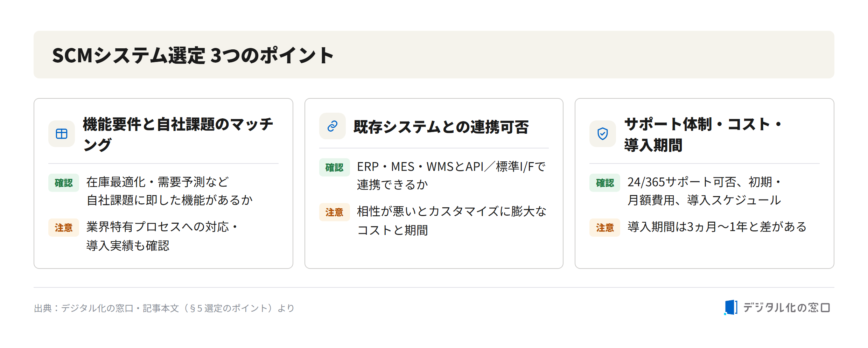The height and width of the screenshot is (348, 868).
Task: Click the green 確認 badge in support card
Action: tap(605, 183)
